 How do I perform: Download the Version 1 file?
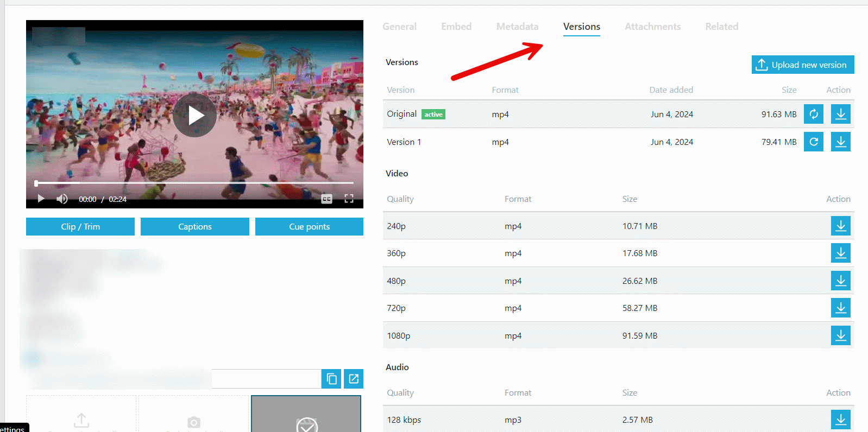pos(840,142)
